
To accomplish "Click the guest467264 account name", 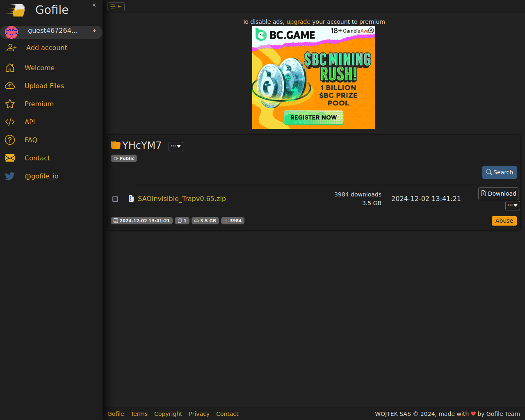I will (52, 30).
